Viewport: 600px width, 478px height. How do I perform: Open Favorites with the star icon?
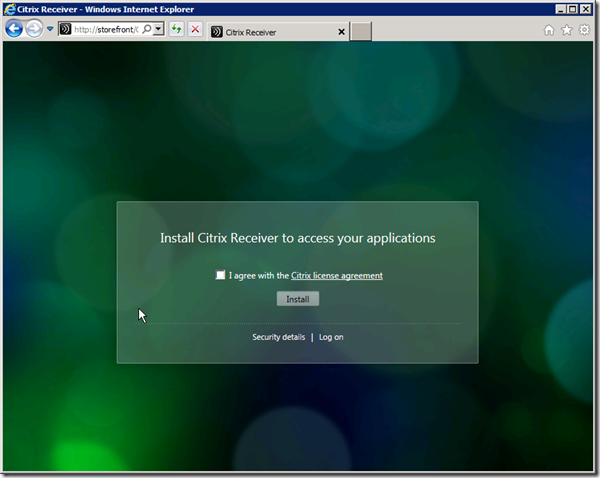pos(567,30)
